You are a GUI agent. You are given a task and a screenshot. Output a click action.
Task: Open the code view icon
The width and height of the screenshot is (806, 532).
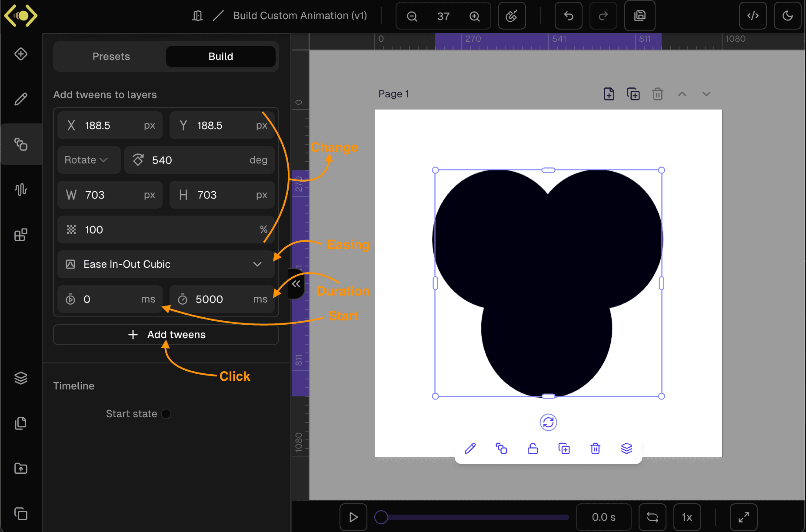[x=753, y=16]
